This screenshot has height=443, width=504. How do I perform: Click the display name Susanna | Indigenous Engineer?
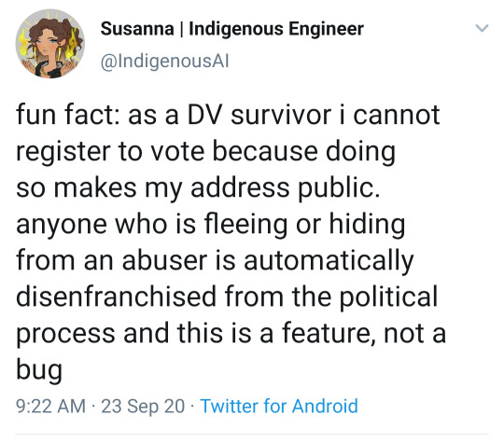[x=232, y=29]
